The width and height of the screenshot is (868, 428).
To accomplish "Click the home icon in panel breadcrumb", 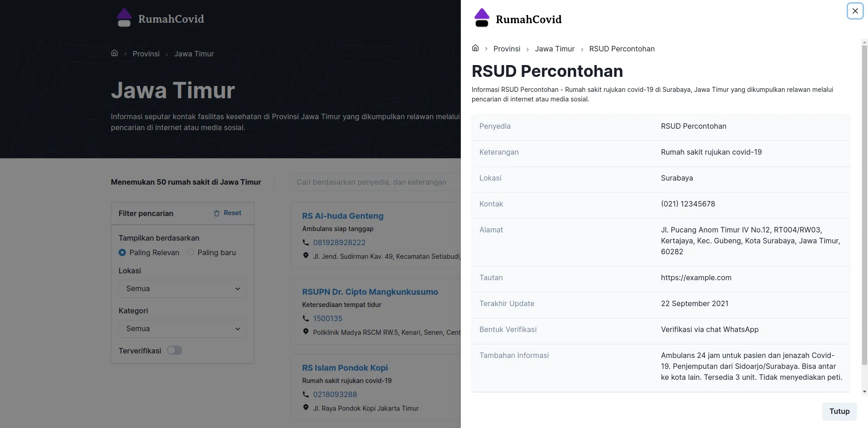I will [475, 48].
